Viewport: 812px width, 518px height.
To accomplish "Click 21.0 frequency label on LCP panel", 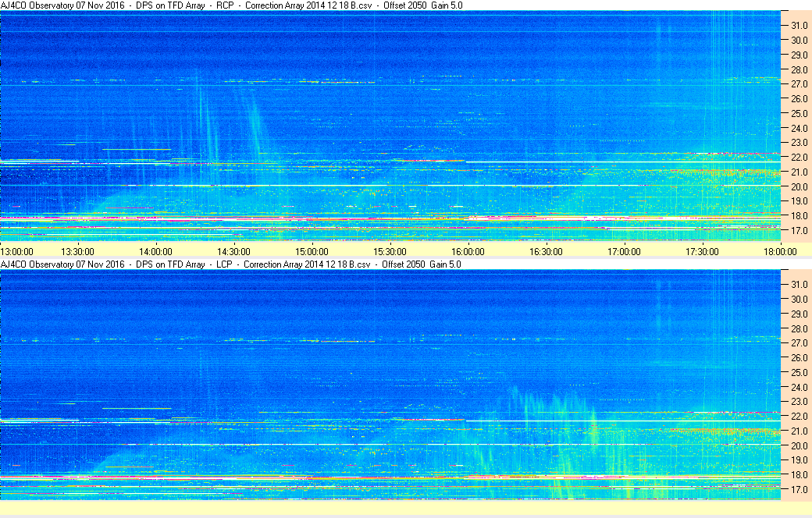I will (799, 431).
